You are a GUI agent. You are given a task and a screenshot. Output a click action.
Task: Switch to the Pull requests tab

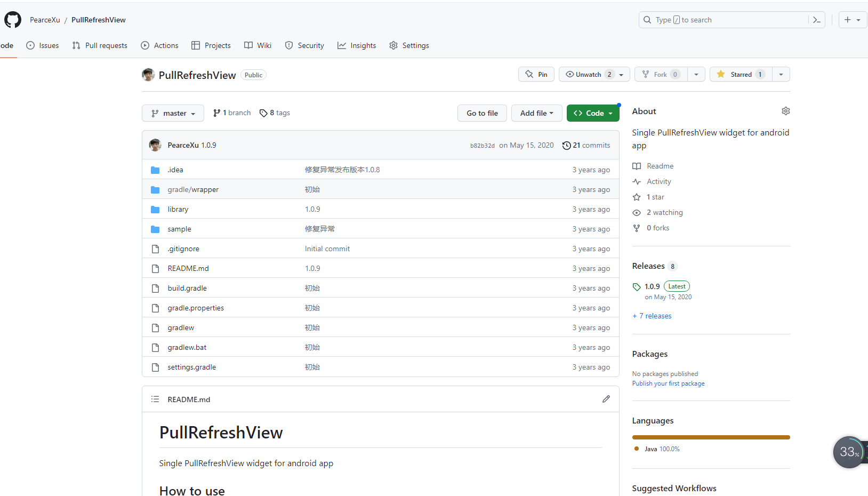[x=100, y=45]
